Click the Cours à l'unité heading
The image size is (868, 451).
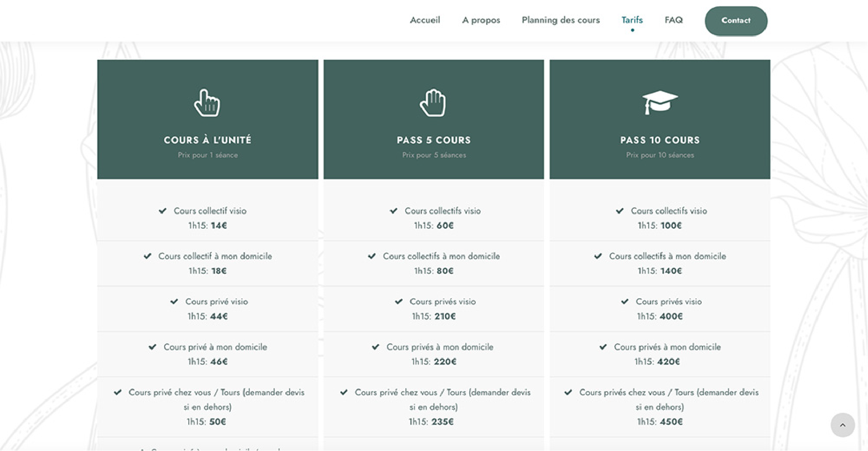pyautogui.click(x=207, y=140)
